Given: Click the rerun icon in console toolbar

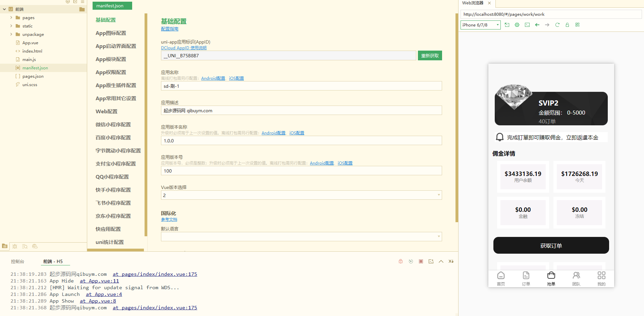Looking at the screenshot, I should point(411,261).
